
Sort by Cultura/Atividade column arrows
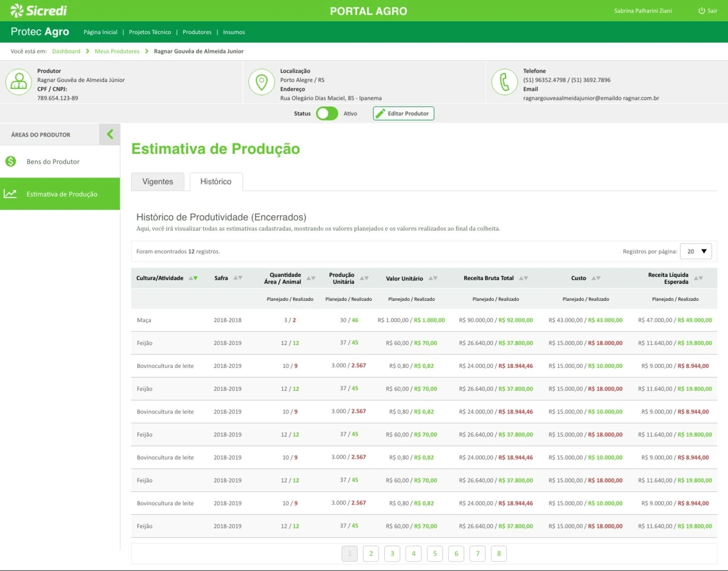[193, 278]
